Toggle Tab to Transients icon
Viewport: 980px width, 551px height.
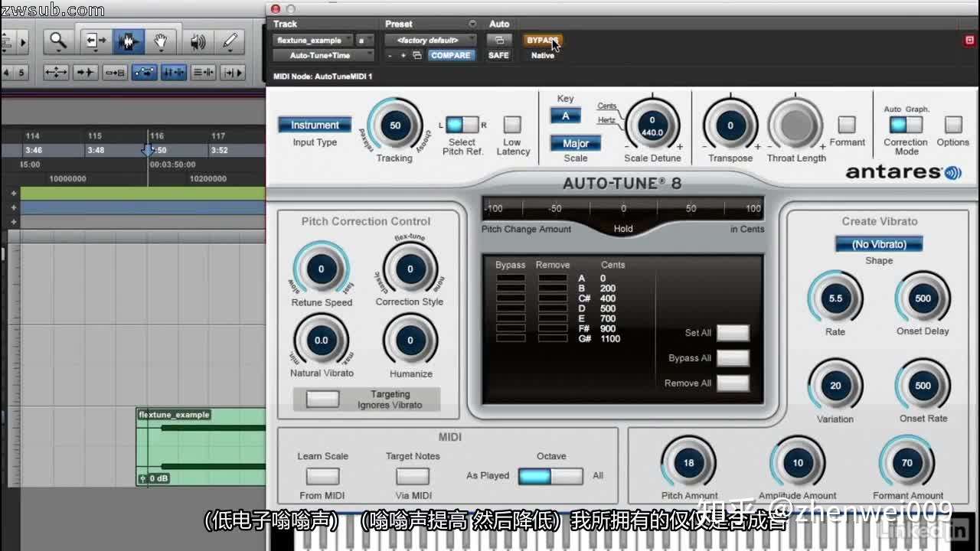click(86, 73)
